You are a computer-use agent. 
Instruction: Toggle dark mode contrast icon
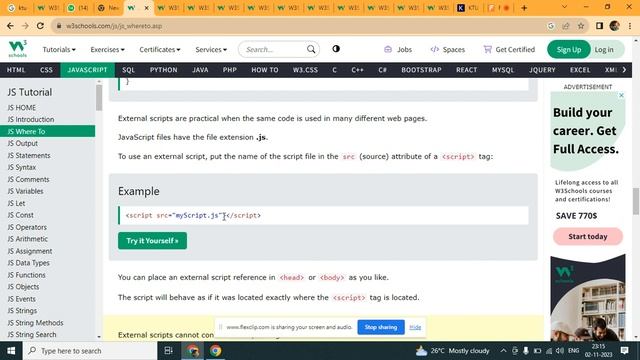click(336, 49)
